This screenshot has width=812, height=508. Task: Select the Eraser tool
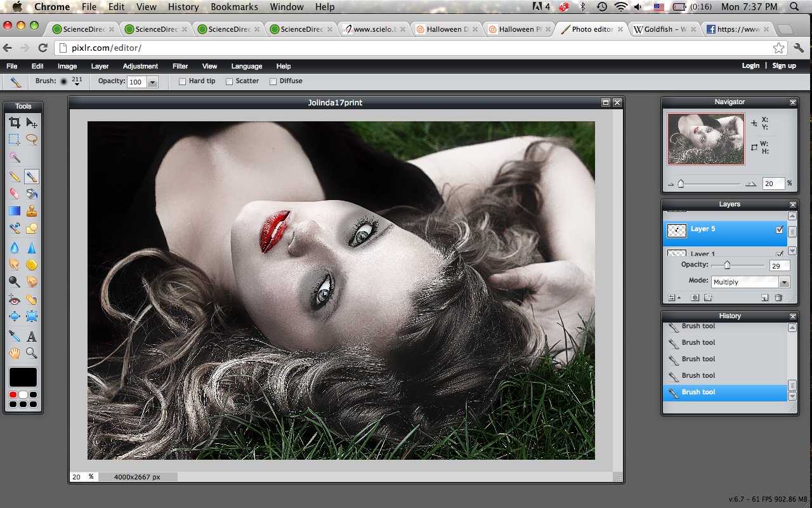tap(15, 194)
